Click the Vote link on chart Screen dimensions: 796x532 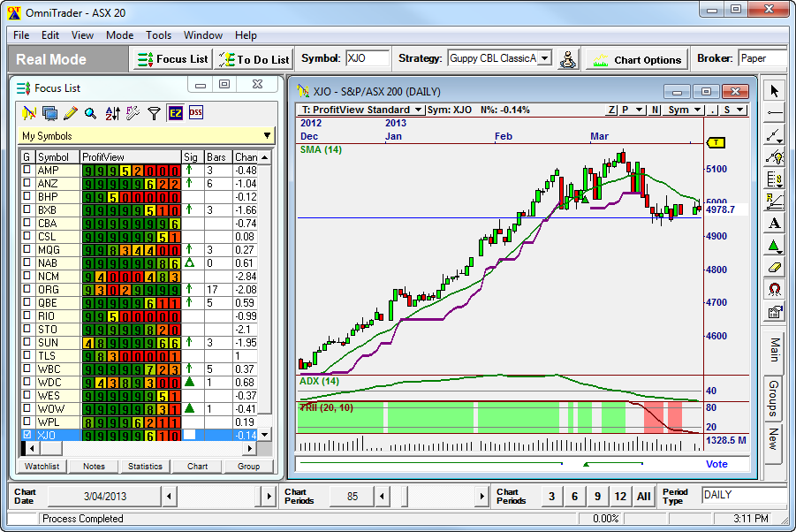(716, 464)
